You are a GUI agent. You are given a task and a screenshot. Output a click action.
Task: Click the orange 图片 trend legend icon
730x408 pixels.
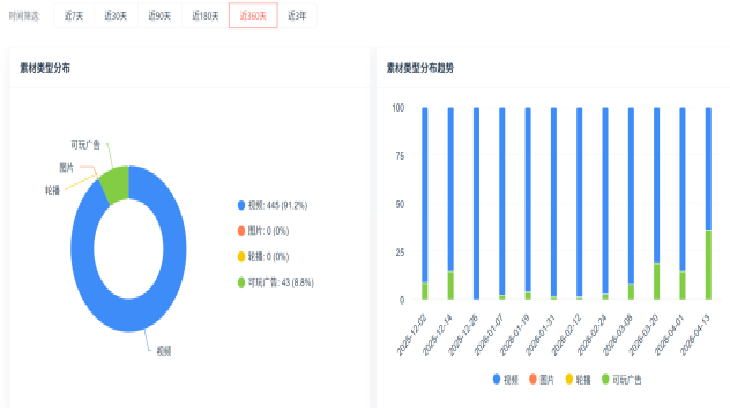coord(533,380)
